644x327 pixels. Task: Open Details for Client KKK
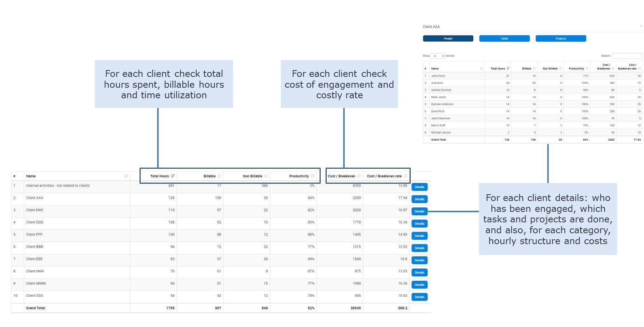pos(419,211)
